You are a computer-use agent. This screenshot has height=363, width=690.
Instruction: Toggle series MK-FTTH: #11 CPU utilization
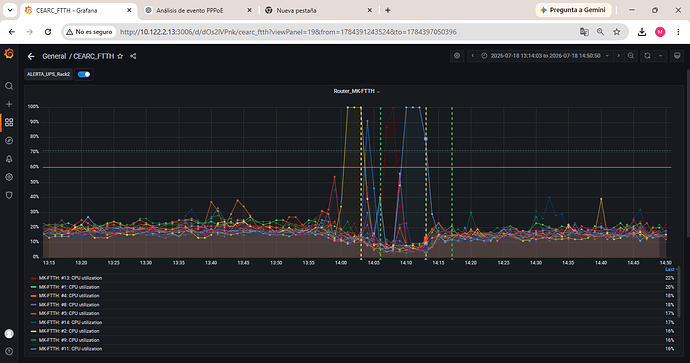[x=70, y=348]
